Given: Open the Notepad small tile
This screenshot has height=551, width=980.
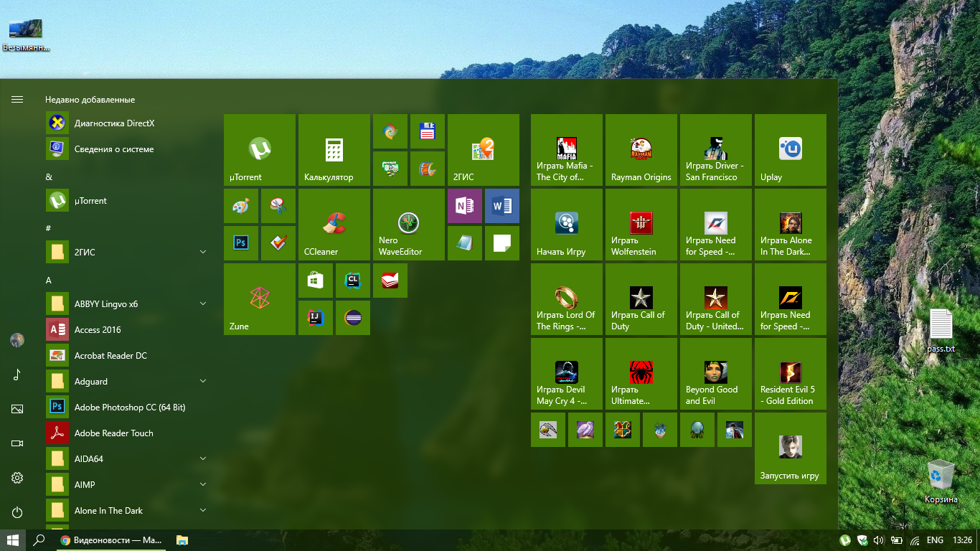Looking at the screenshot, I should pos(465,243).
